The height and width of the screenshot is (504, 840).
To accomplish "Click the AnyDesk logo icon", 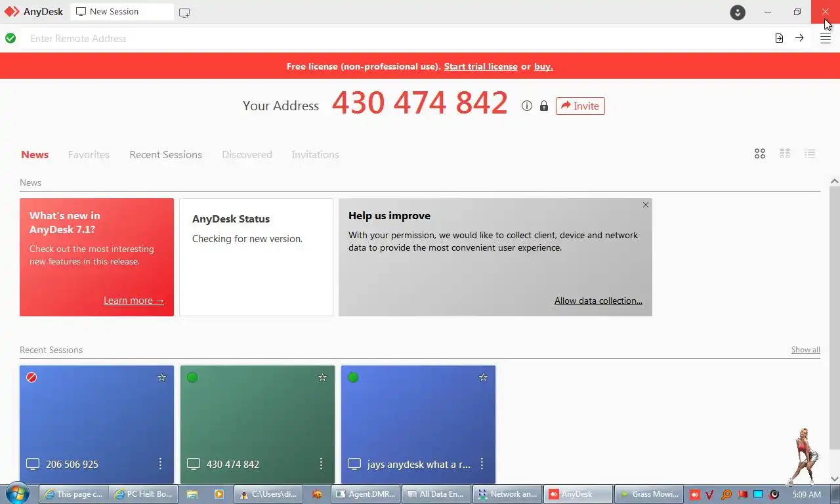I will pyautogui.click(x=12, y=12).
